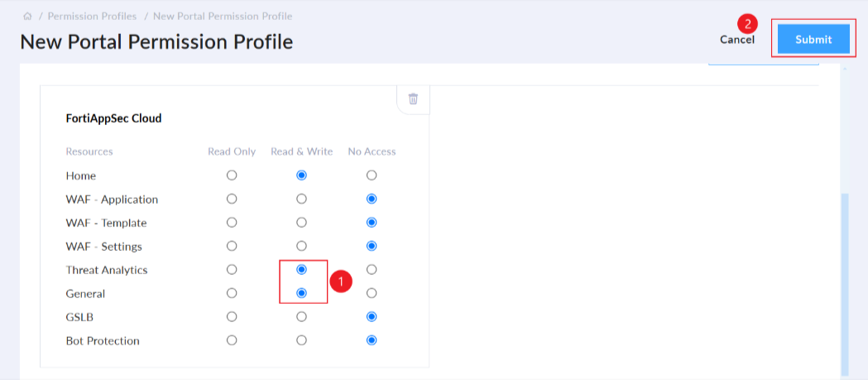Select Read Only for General
This screenshot has width=868, height=380.
tap(232, 293)
